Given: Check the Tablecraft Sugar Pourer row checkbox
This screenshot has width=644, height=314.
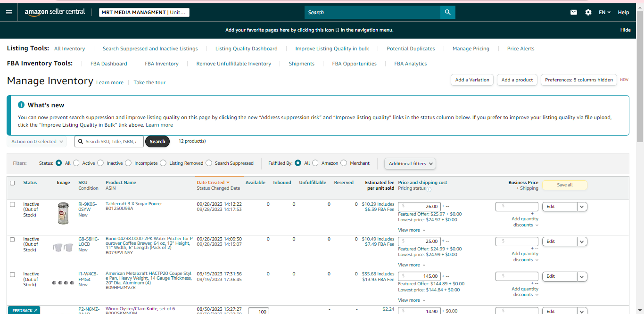Looking at the screenshot, I should (12, 204).
